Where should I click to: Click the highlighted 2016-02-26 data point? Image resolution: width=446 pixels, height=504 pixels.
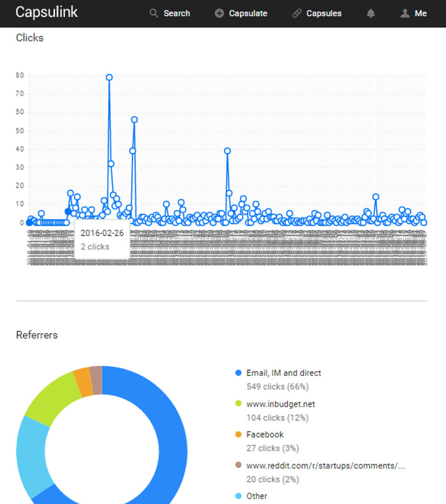68,212
